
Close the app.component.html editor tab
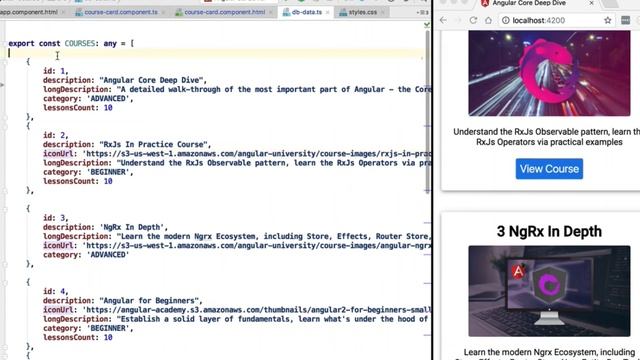tap(63, 12)
